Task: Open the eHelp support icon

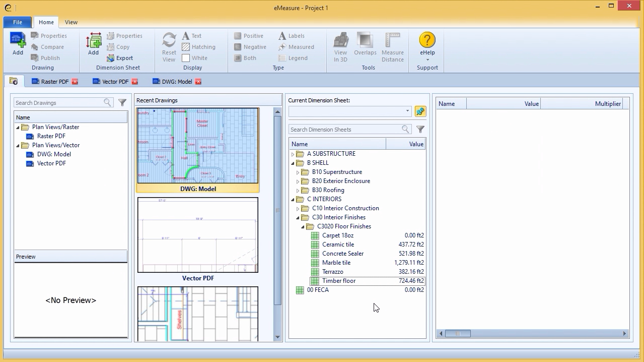Action: (427, 41)
